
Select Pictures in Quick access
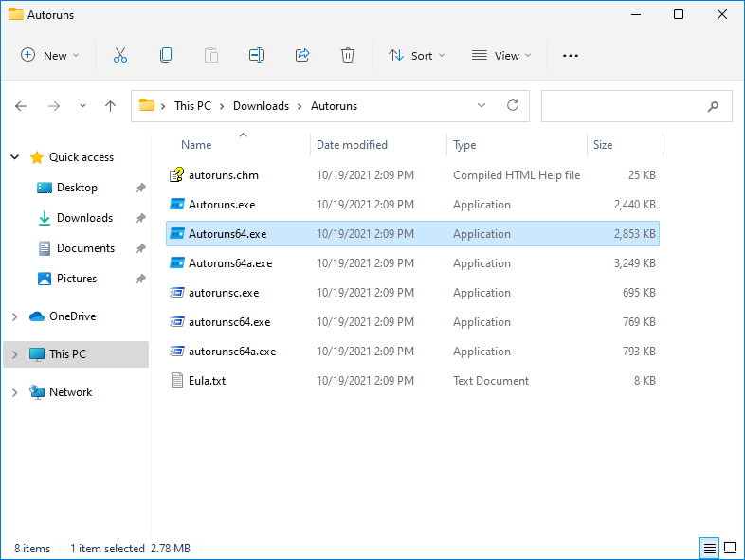pyautogui.click(x=77, y=279)
